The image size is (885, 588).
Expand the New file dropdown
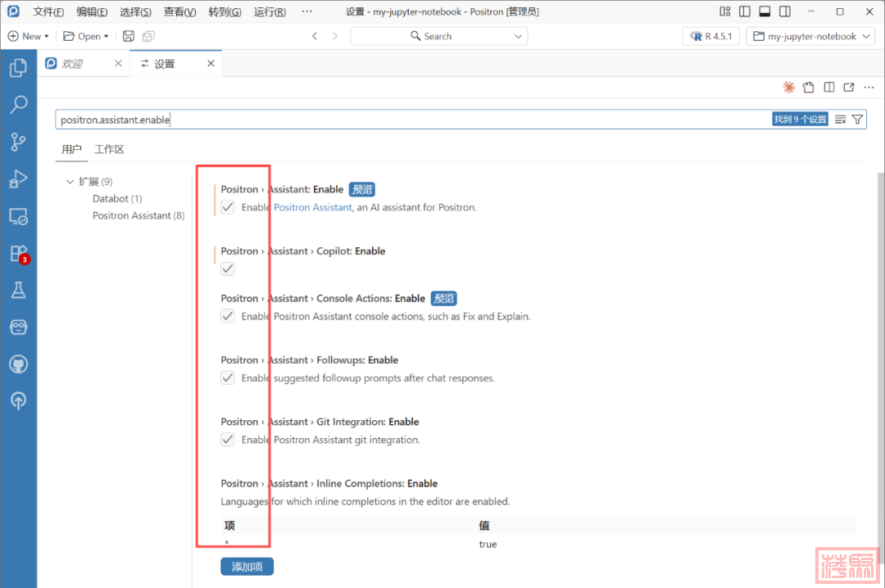pos(47,36)
